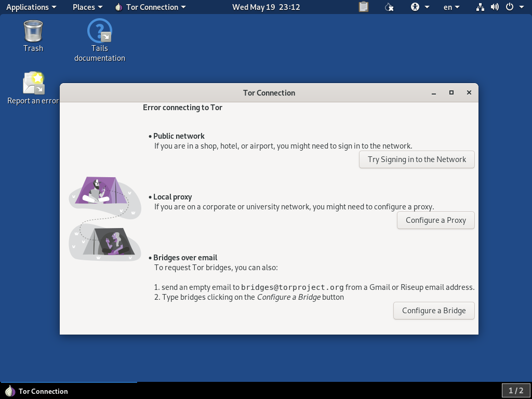Open the accessibility menu icon
This screenshot has width=532, height=399.
[x=415, y=7]
